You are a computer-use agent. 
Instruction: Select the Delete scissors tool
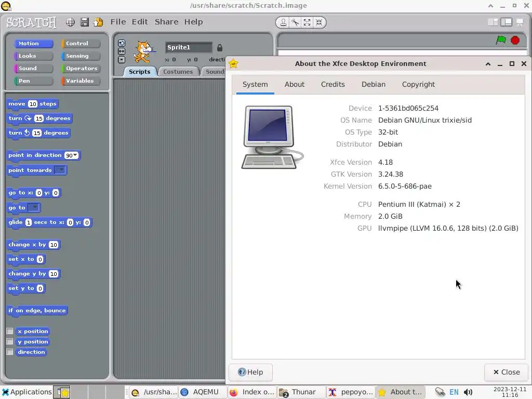295,22
